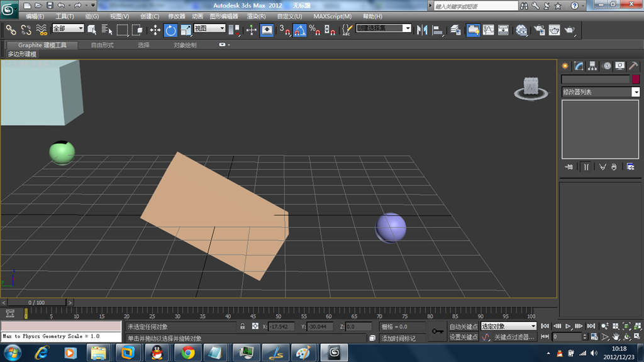
Task: Open the Utilities hammer panel
Action: pyautogui.click(x=634, y=66)
